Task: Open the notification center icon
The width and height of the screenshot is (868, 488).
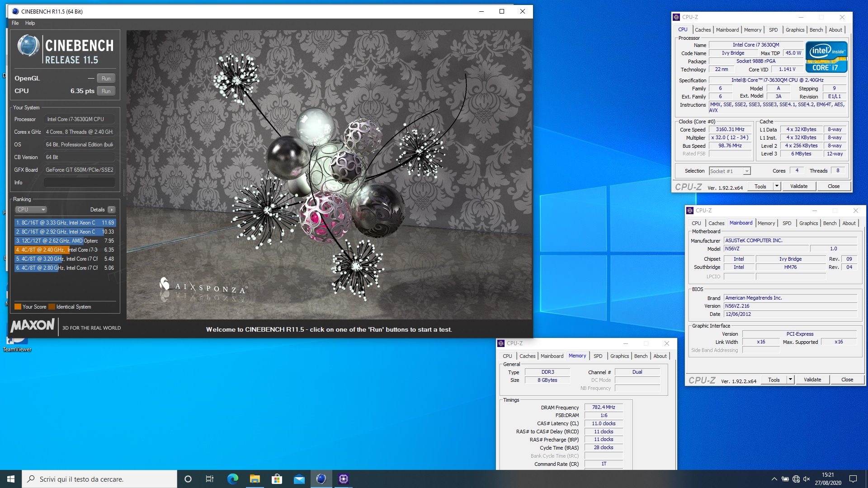Action: click(x=853, y=479)
